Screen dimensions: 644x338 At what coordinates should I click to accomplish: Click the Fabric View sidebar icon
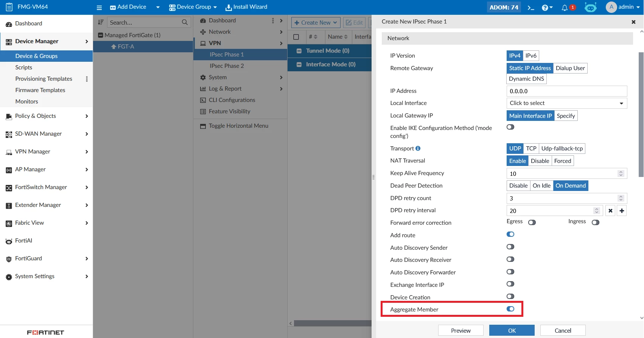(9, 223)
